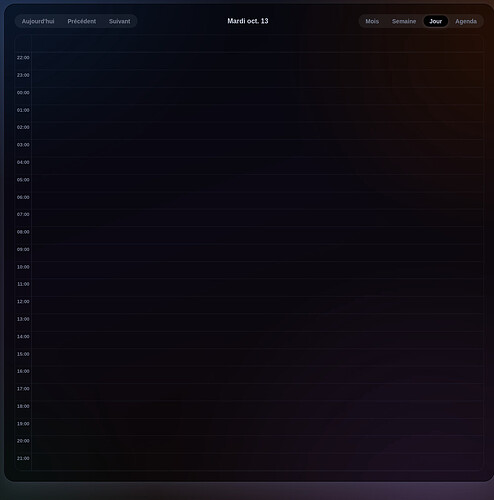This screenshot has width=494, height=500.
Task: Go to today with Aujourd'hui button
Action: (x=38, y=21)
